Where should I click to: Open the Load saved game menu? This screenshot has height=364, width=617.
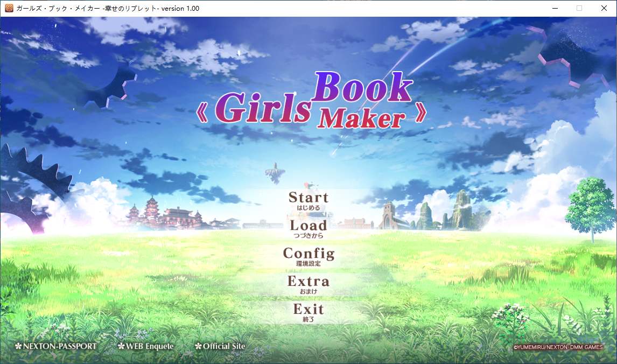(308, 228)
